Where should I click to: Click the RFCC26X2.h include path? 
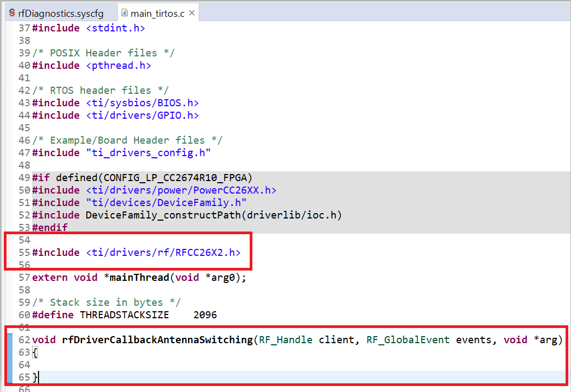click(163, 253)
